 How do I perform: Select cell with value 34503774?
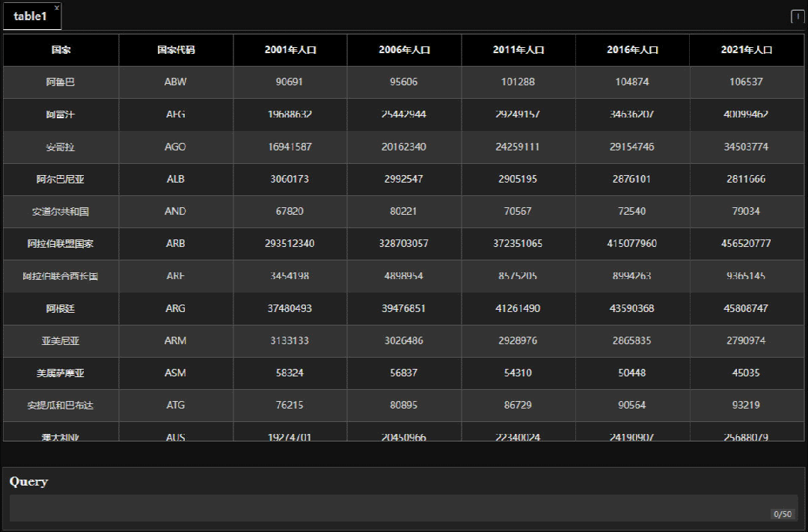pos(747,147)
